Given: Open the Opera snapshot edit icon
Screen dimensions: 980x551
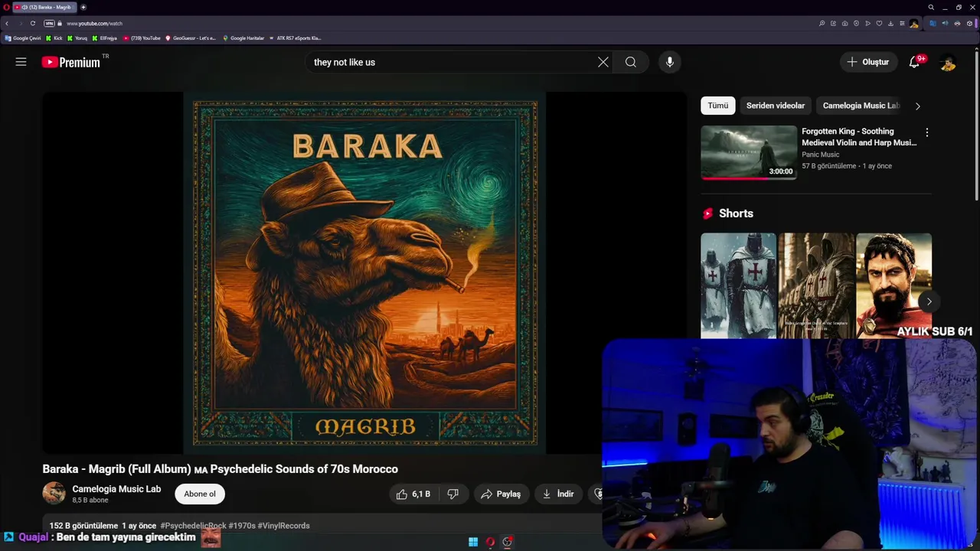Looking at the screenshot, I should (x=833, y=23).
